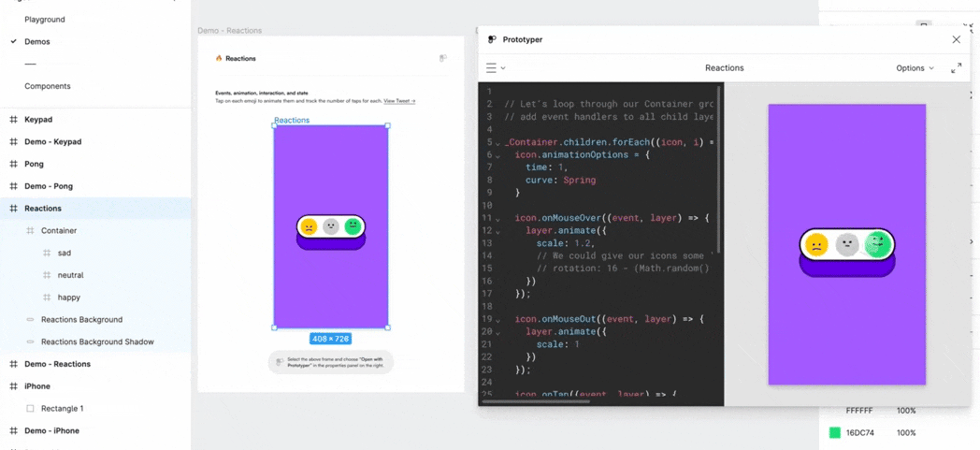Click the sad emoji in the preview
This screenshot has height=450, width=980.
click(x=816, y=245)
